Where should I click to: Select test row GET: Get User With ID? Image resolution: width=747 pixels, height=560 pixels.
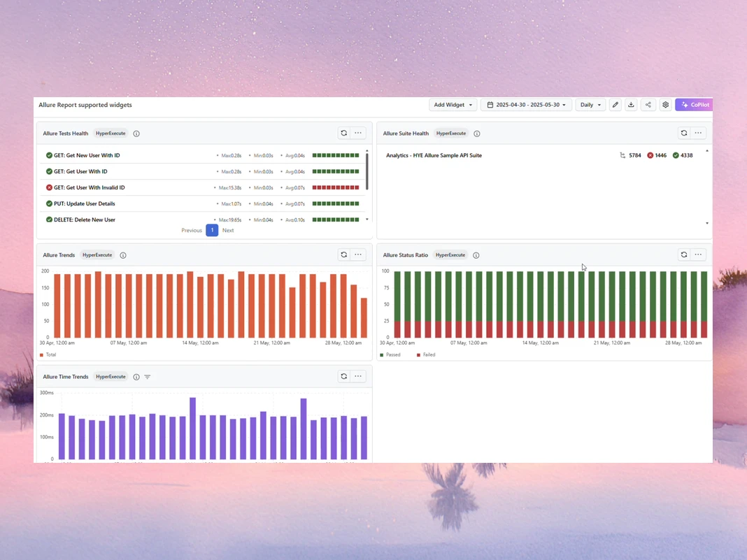[202, 171]
